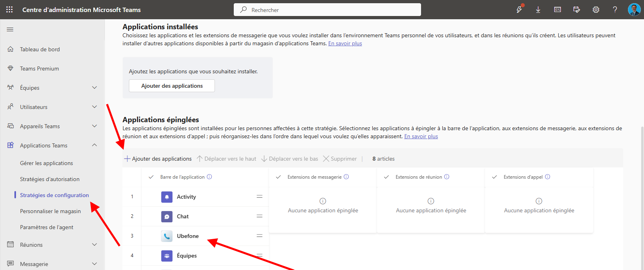Toggle the Extensions d'appel column checkmark
The height and width of the screenshot is (270, 644).
click(x=494, y=177)
